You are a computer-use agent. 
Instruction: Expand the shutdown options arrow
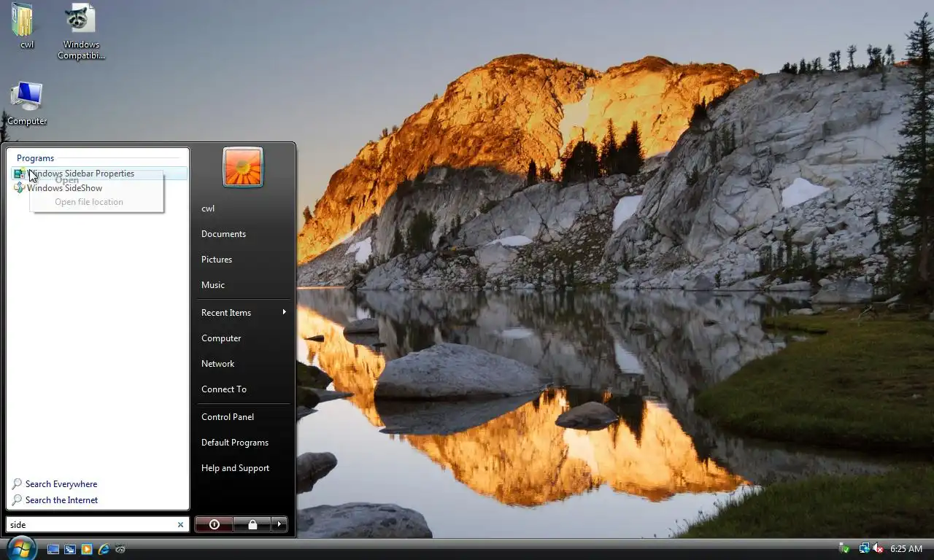pos(279,524)
